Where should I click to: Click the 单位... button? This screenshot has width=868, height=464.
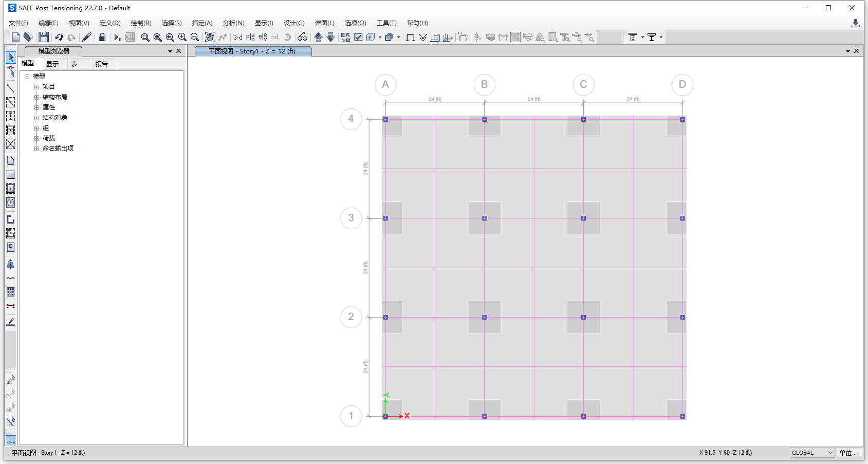click(x=848, y=453)
